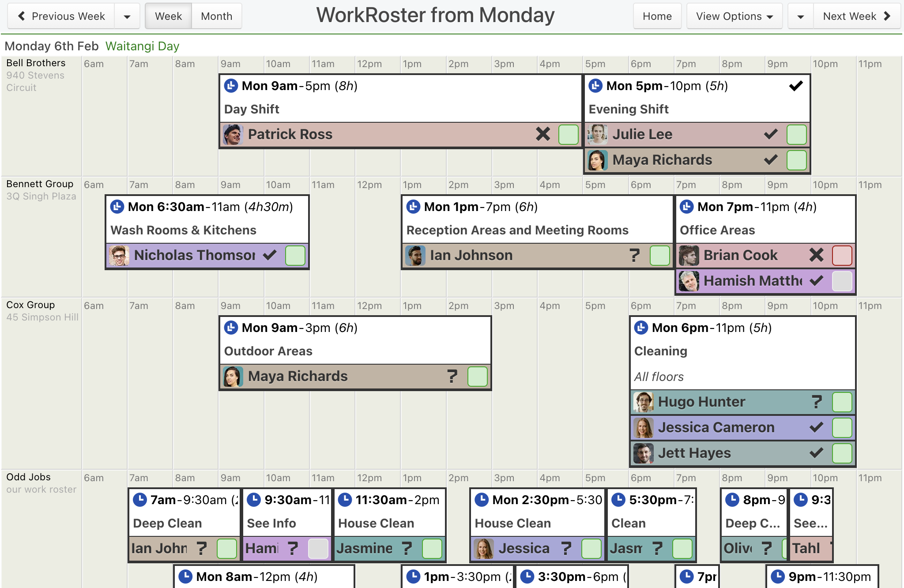Image resolution: width=904 pixels, height=588 pixels.
Task: Toggle Brian Cook's red status box
Action: [842, 256]
